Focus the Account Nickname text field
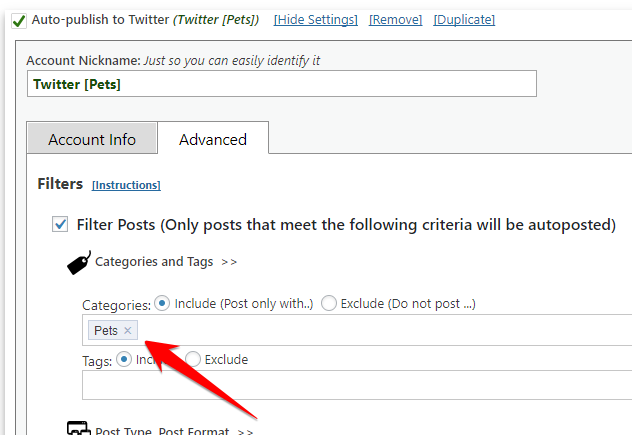632x435 pixels. [x=282, y=84]
